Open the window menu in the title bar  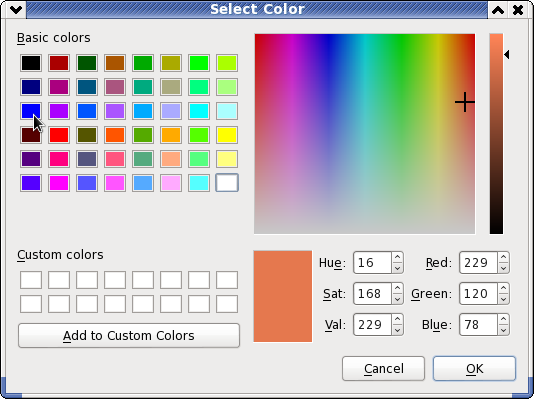tap(15, 10)
